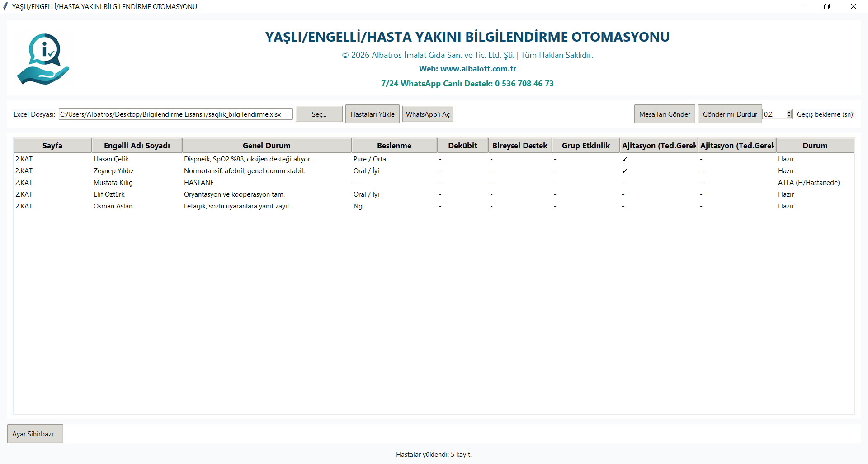Open the file chooser with the Seç button
868x464 pixels.
pos(319,114)
